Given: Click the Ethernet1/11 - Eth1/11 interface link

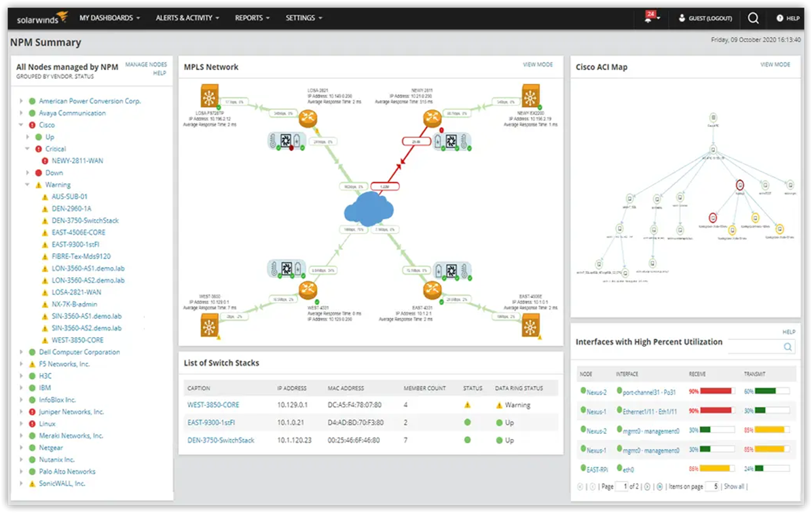Looking at the screenshot, I should tap(650, 412).
